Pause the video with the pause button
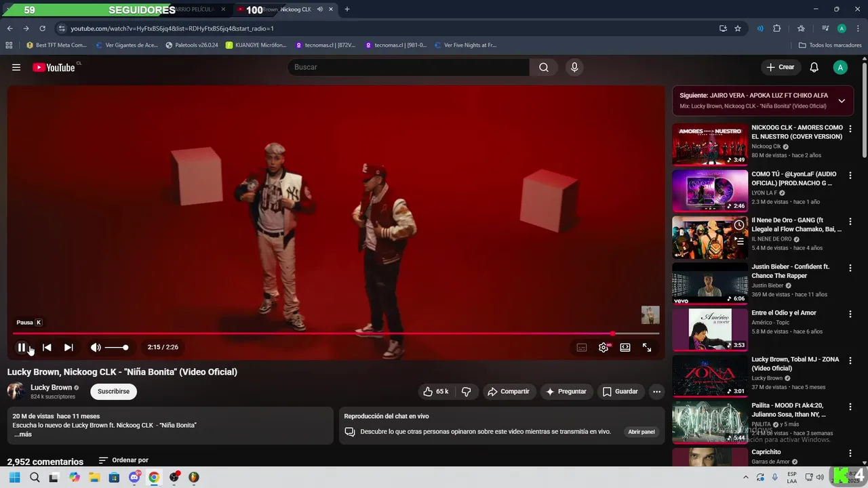Screen dimensions: 868x488 tap(21, 347)
